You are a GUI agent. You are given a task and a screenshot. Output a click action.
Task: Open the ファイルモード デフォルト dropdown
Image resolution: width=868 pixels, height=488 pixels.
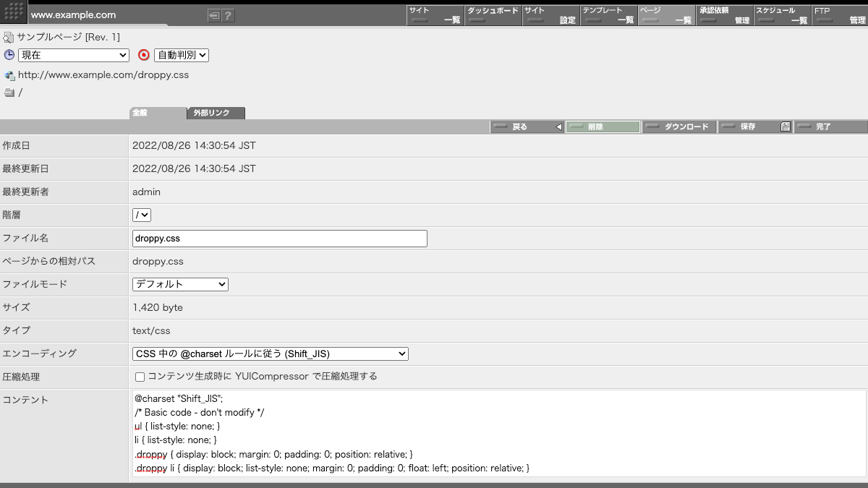coord(180,284)
